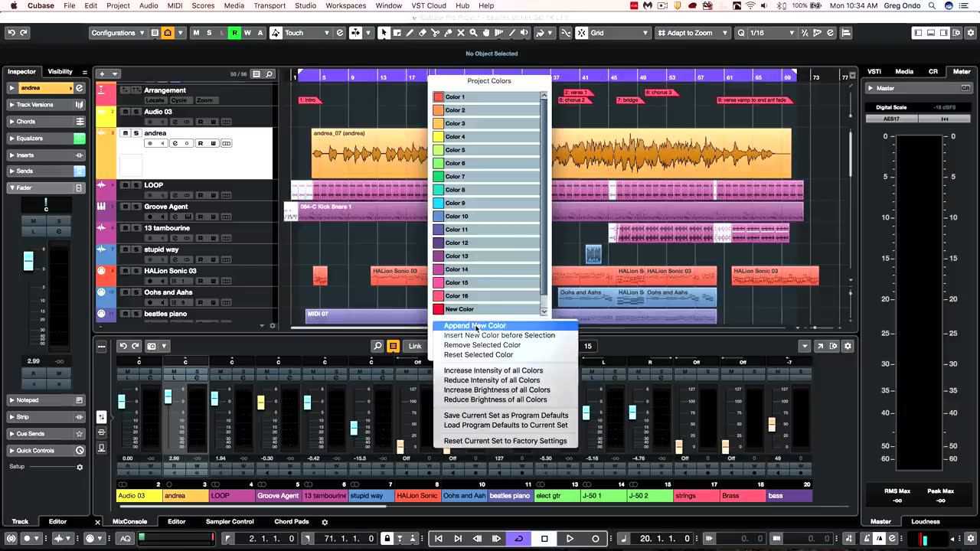Switch to the Visibility tab
The image size is (980, 551).
pos(60,72)
